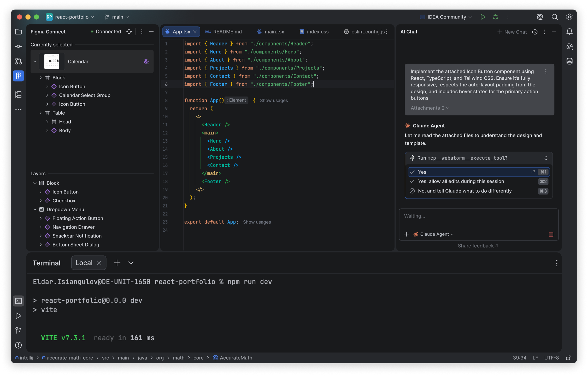Screen dimensions: 588x376
Task: Open the react-portfolio project dropdown
Action: [70, 17]
